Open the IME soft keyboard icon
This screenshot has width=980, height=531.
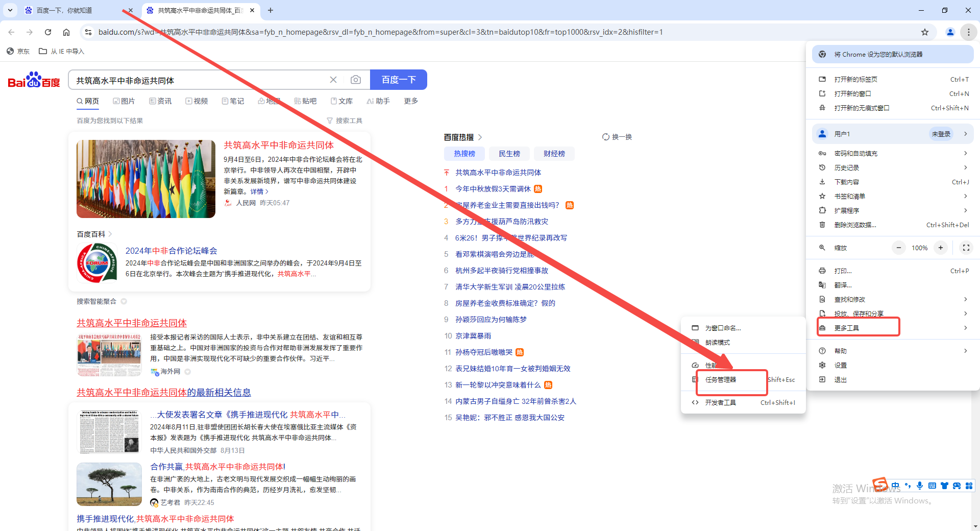932,486
